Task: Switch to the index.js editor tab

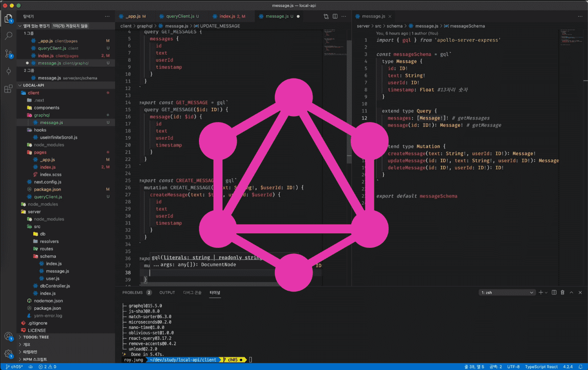Action: point(232,16)
